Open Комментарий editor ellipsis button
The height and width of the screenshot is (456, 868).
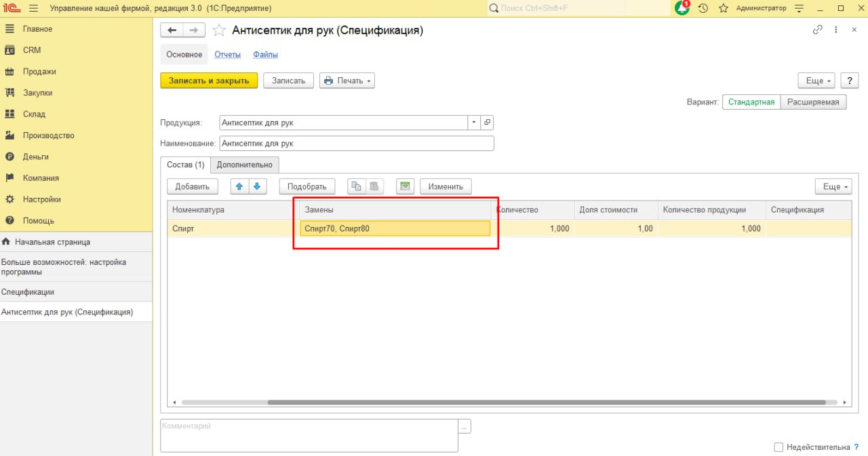pos(465,427)
